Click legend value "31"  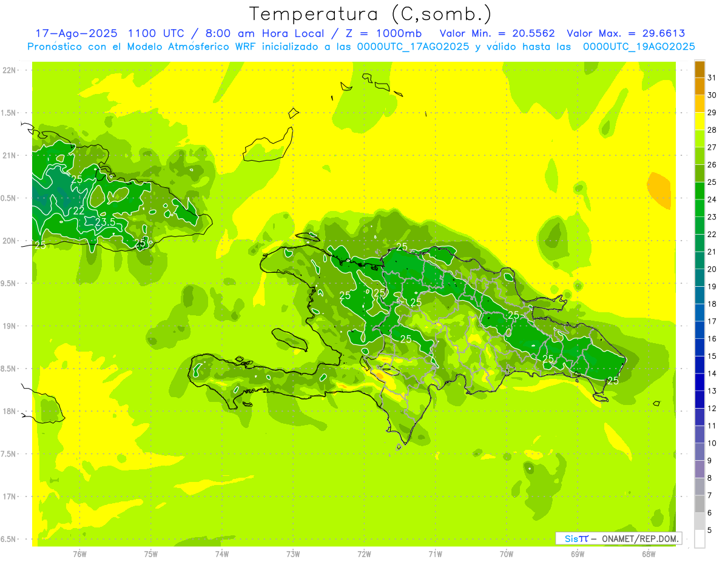tap(712, 78)
